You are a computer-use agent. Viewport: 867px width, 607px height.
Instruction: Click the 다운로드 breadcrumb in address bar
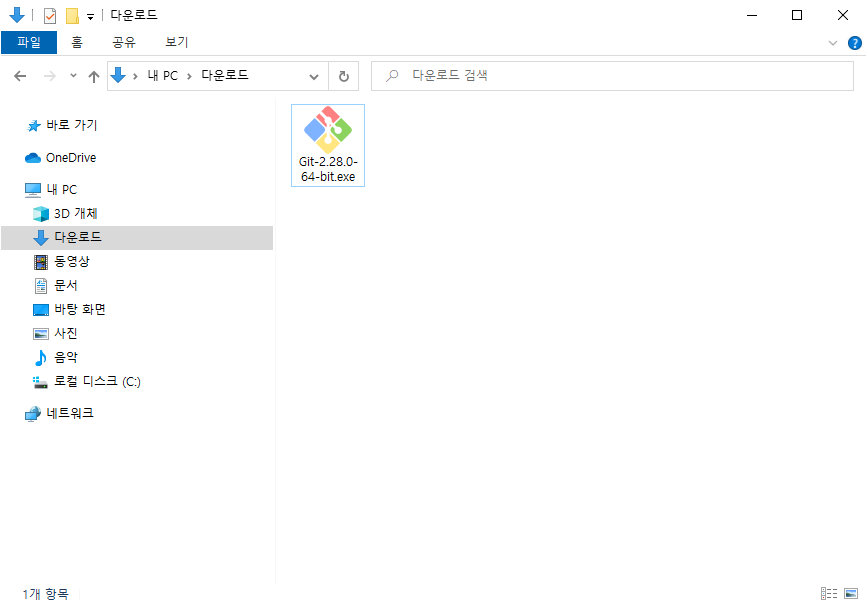point(224,75)
